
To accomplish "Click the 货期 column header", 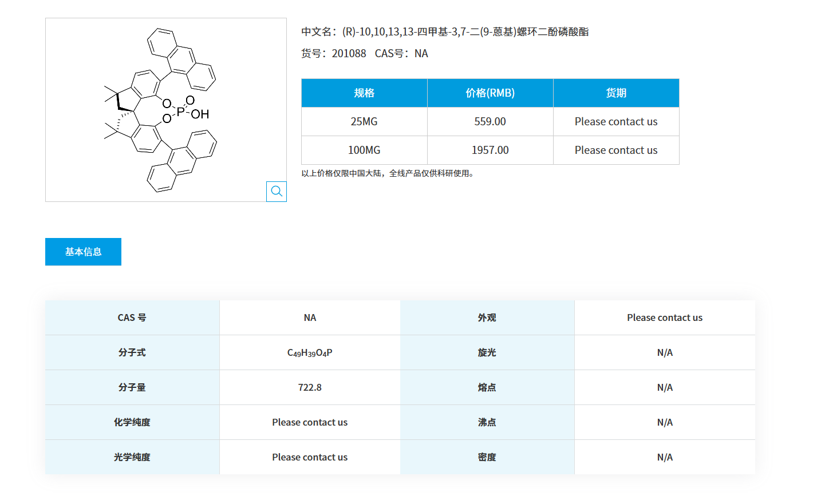I will pos(616,93).
